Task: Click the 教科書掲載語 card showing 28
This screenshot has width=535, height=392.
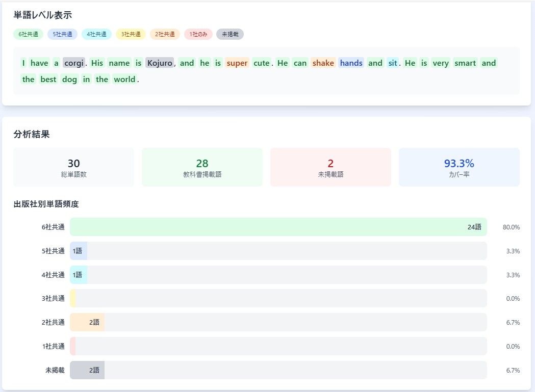Action: point(202,167)
